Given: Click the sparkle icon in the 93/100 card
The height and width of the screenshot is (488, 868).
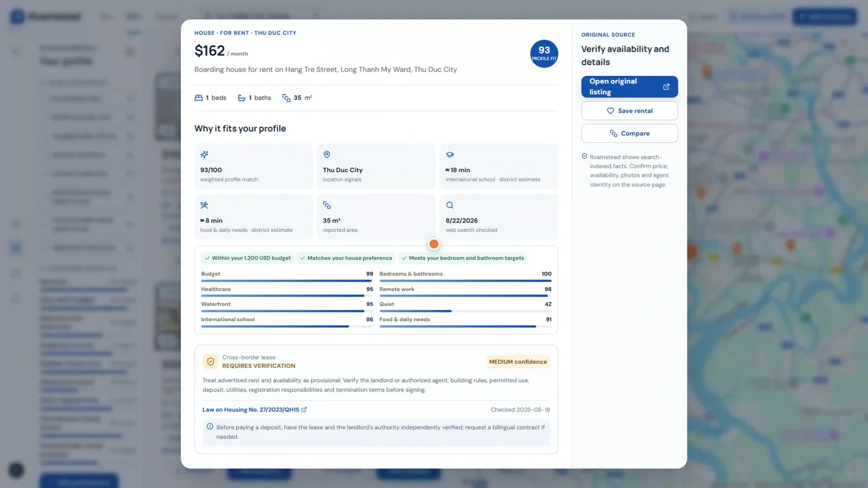Looking at the screenshot, I should coord(205,155).
